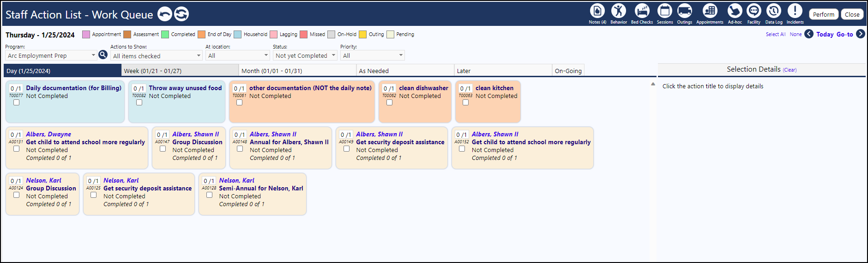
Task: Click the Close button
Action: 852,14
